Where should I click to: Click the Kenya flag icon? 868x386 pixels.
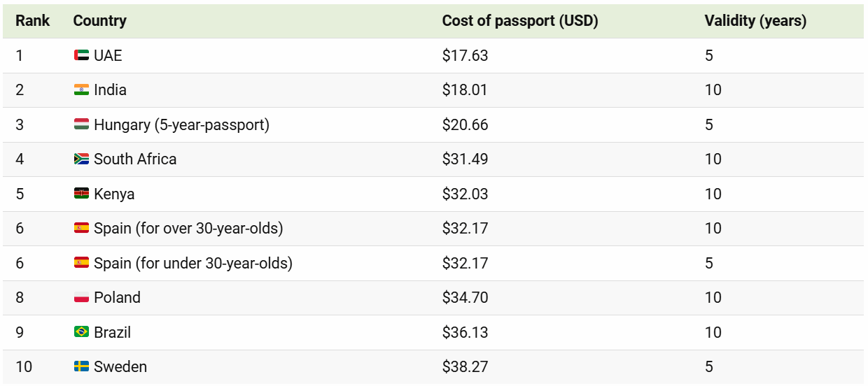[x=81, y=194]
